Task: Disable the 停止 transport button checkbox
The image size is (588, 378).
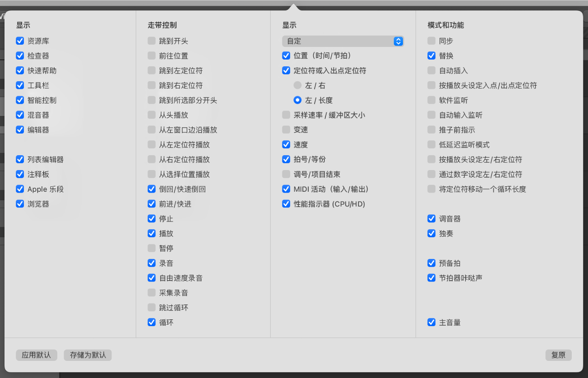Action: (152, 219)
